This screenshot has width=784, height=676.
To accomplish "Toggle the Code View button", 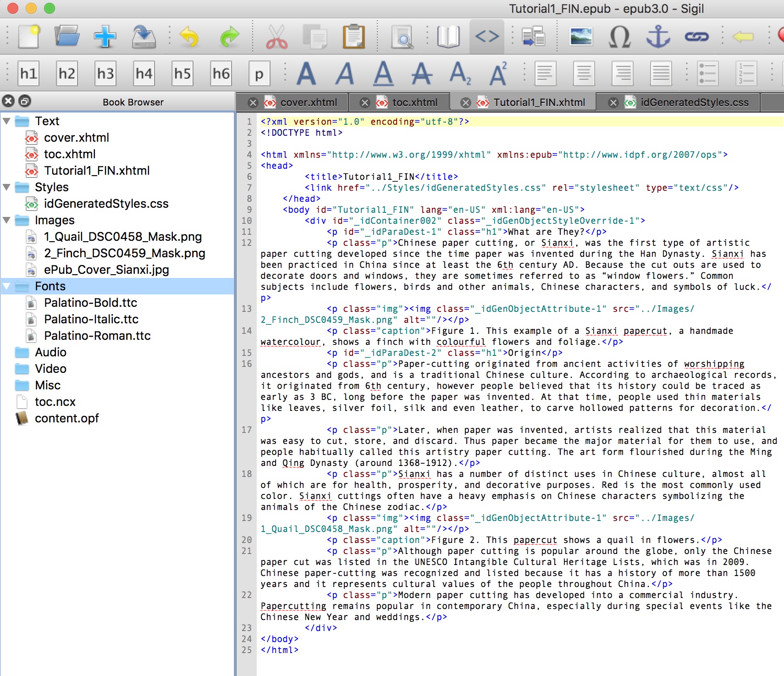I will click(x=487, y=37).
